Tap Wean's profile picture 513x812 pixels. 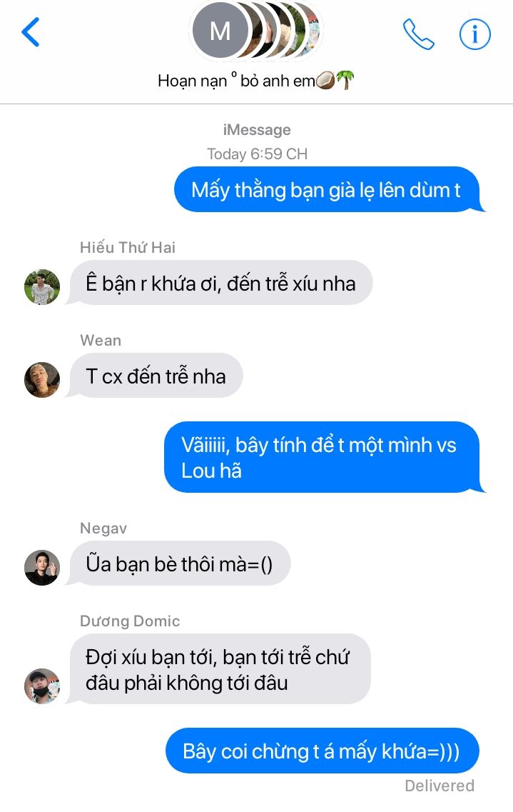tap(42, 380)
